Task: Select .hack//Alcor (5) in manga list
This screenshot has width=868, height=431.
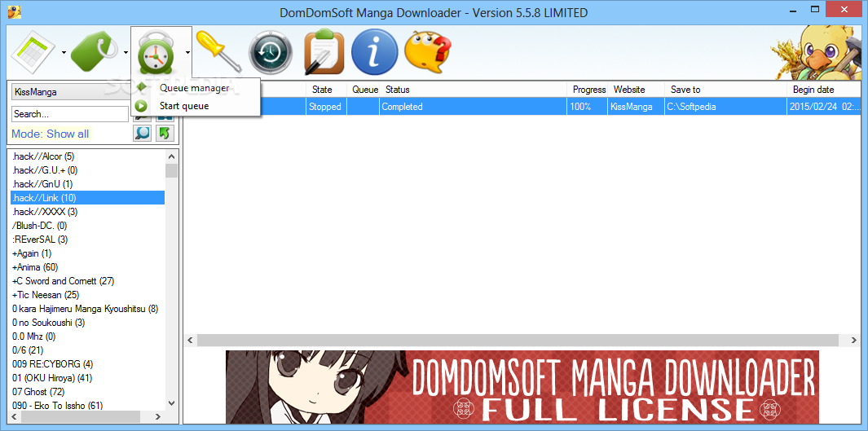Action: point(87,156)
